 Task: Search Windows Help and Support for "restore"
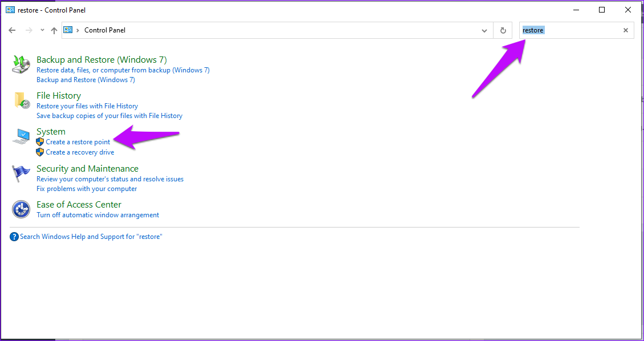tap(91, 237)
